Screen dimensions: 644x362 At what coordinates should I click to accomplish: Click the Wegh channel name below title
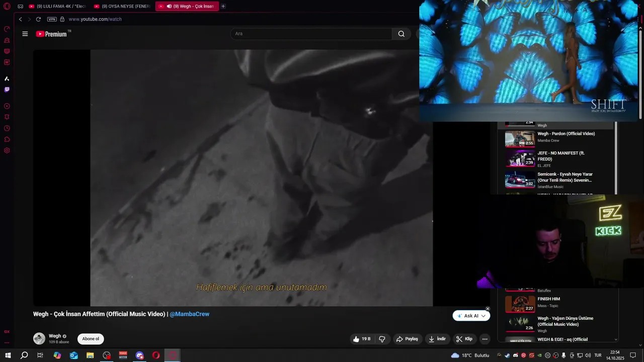tap(55, 336)
